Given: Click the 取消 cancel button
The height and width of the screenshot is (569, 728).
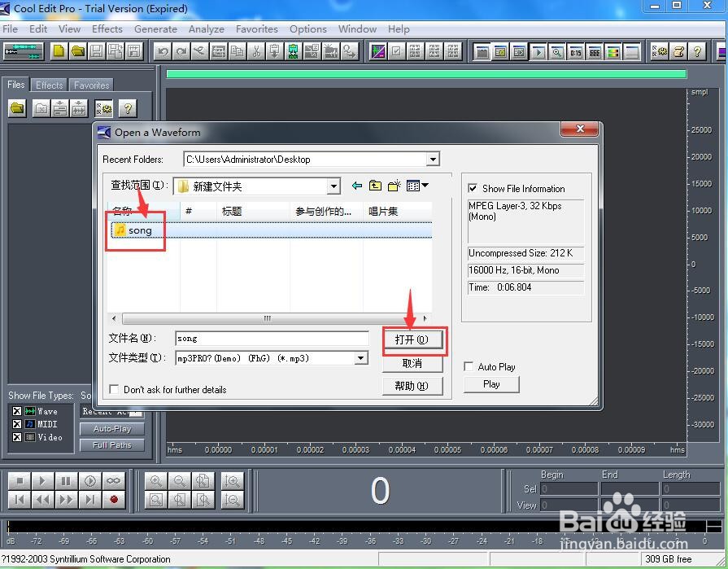Looking at the screenshot, I should click(412, 363).
